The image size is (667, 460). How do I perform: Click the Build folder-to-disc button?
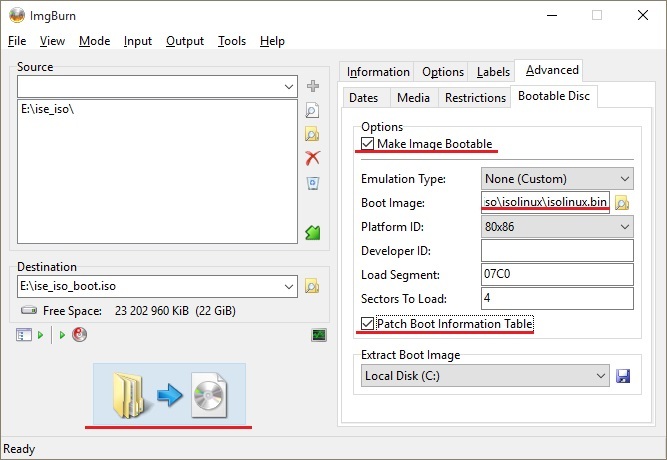pyautogui.click(x=169, y=394)
